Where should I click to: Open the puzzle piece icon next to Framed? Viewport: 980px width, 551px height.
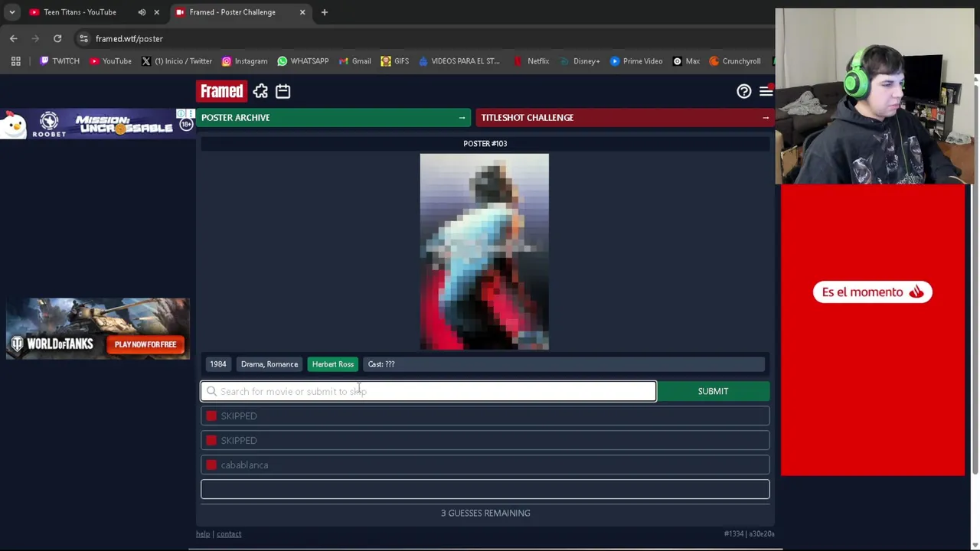point(260,91)
